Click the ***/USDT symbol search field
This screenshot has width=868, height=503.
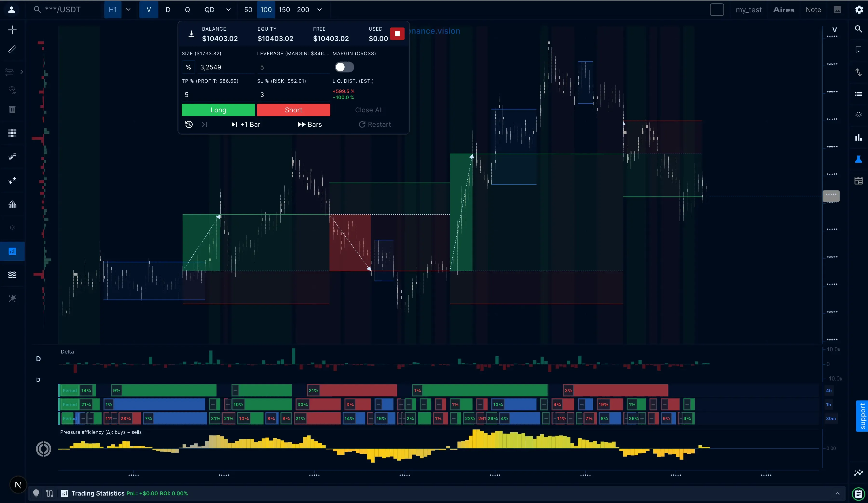(x=62, y=10)
